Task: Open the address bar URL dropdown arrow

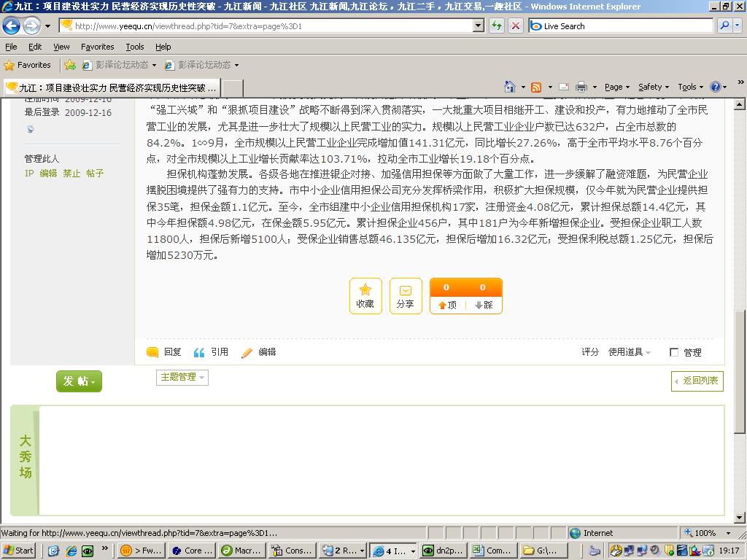Action: 479,26
